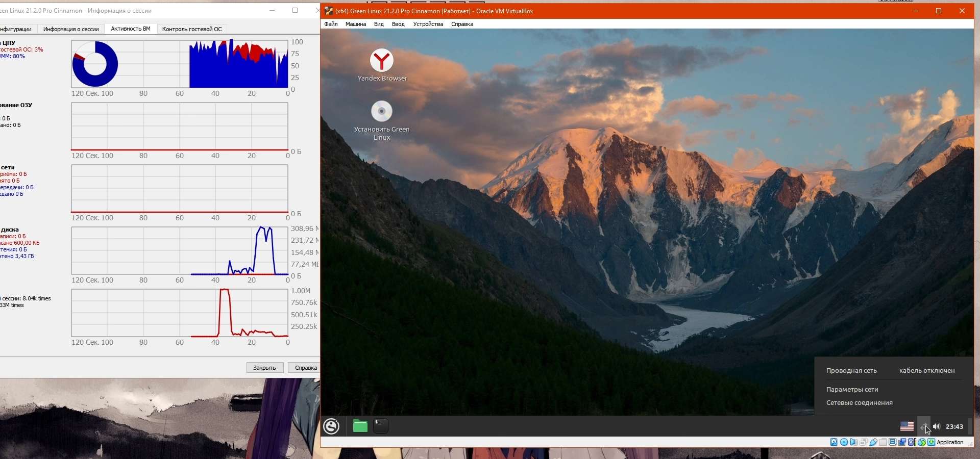Click the "гостевой ОС: 3%" CPU label
This screenshot has width=980, height=459.
pyautogui.click(x=21, y=49)
